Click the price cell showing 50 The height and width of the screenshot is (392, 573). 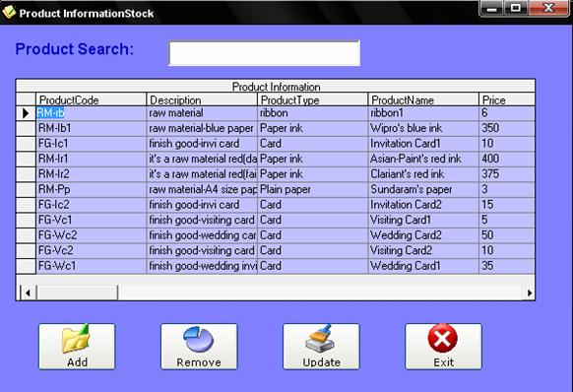click(507, 235)
